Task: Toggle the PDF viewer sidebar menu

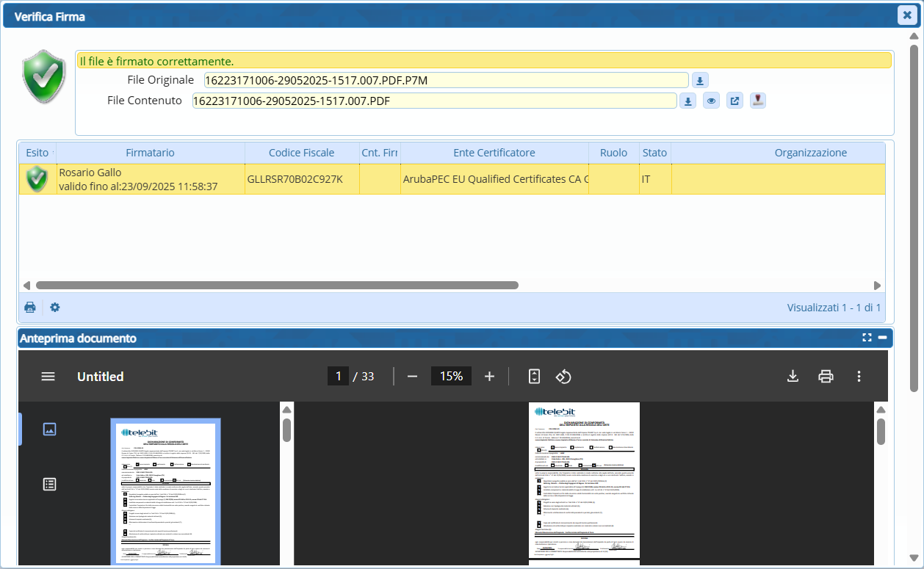Action: [x=48, y=377]
